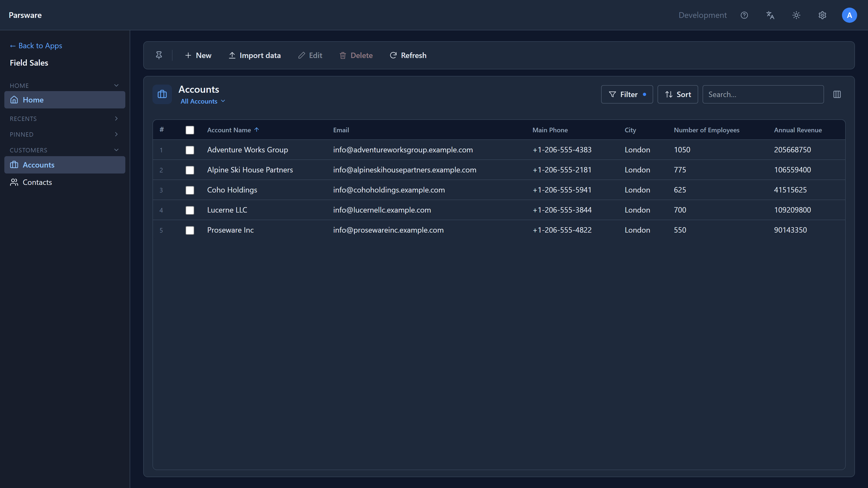The width and height of the screenshot is (868, 488).
Task: Click the Search input field
Action: [x=763, y=94]
